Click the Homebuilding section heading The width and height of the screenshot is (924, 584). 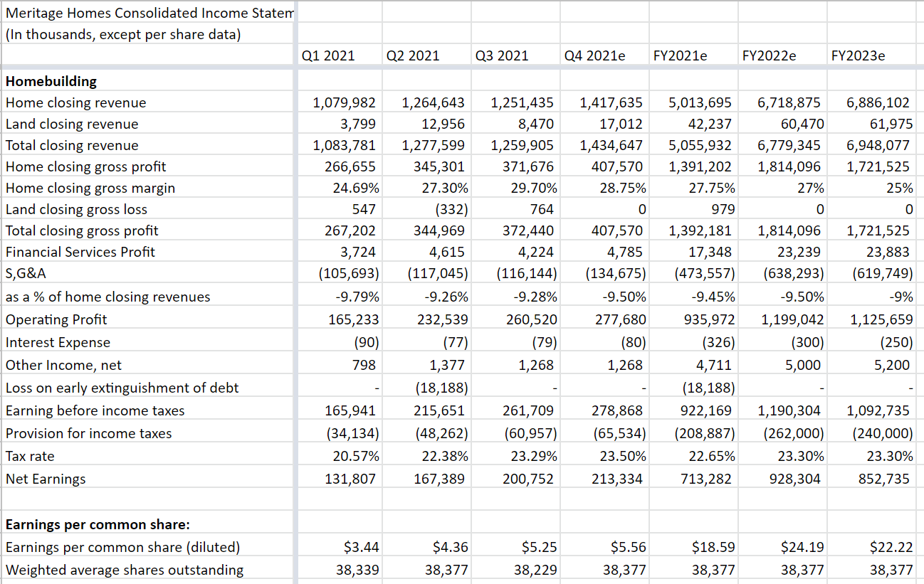click(x=51, y=81)
